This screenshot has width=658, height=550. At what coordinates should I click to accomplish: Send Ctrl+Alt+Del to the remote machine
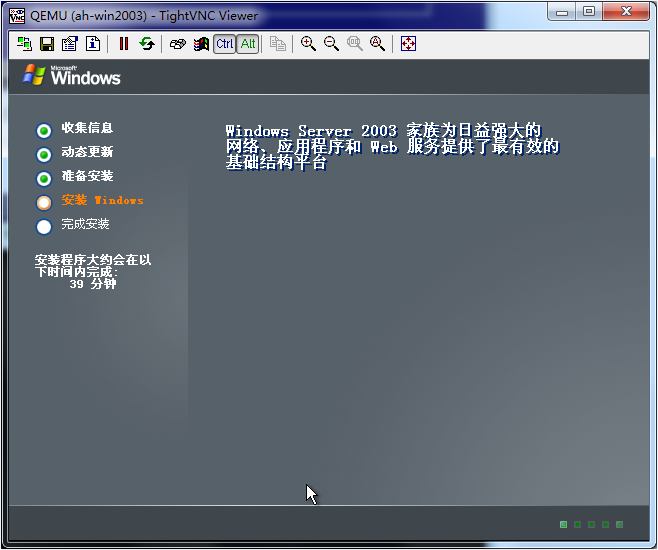[x=178, y=44]
